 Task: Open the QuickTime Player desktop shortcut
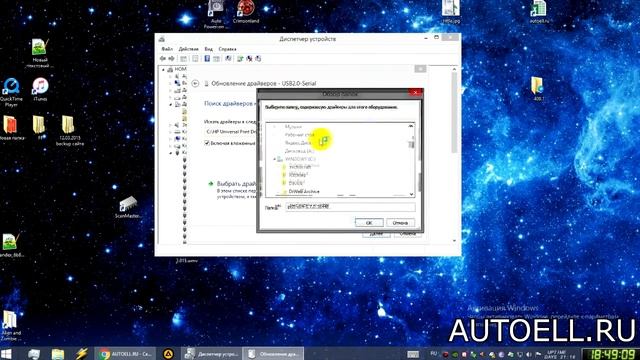tap(11, 92)
